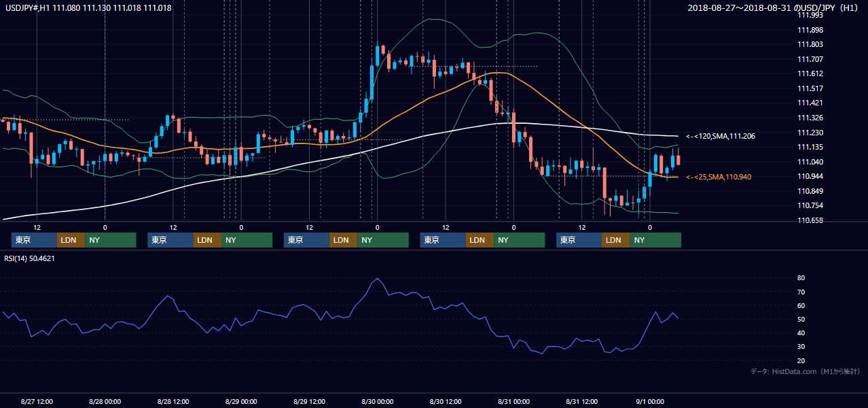The width and height of the screenshot is (868, 408).
Task: Click price axis label 111.707
Action: (810, 59)
